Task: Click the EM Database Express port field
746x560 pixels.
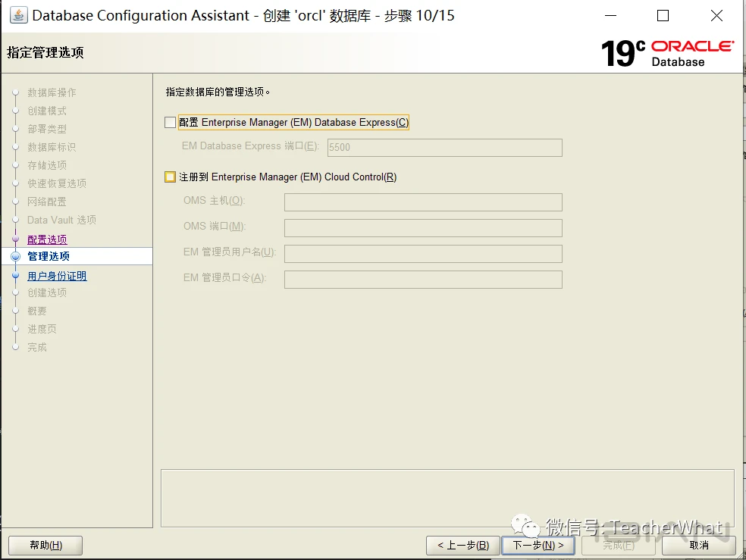Action: click(x=445, y=147)
